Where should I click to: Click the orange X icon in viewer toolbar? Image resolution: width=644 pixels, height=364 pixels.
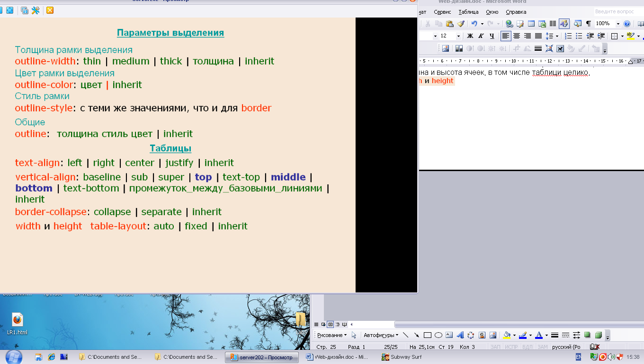coord(50,10)
